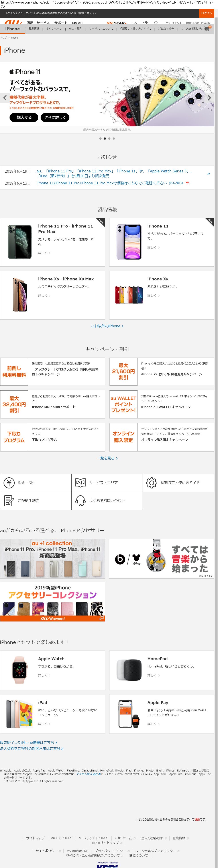Open the iPad product image

tap(20, 714)
